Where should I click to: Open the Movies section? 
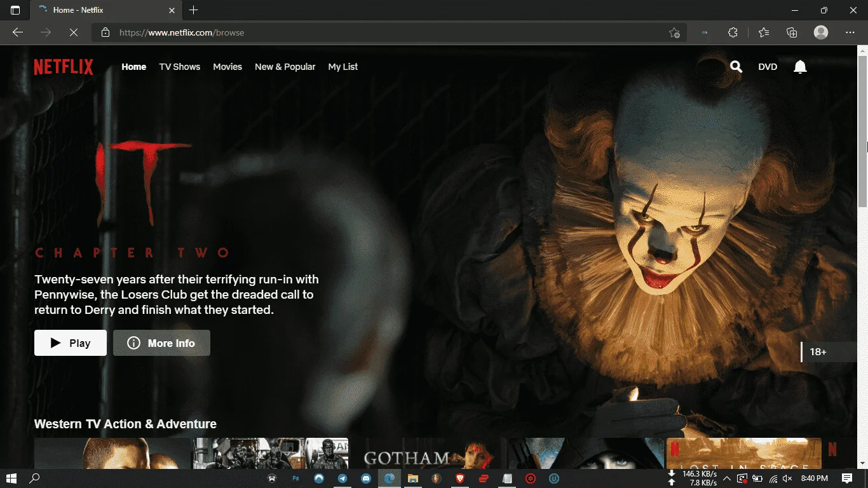pos(227,67)
